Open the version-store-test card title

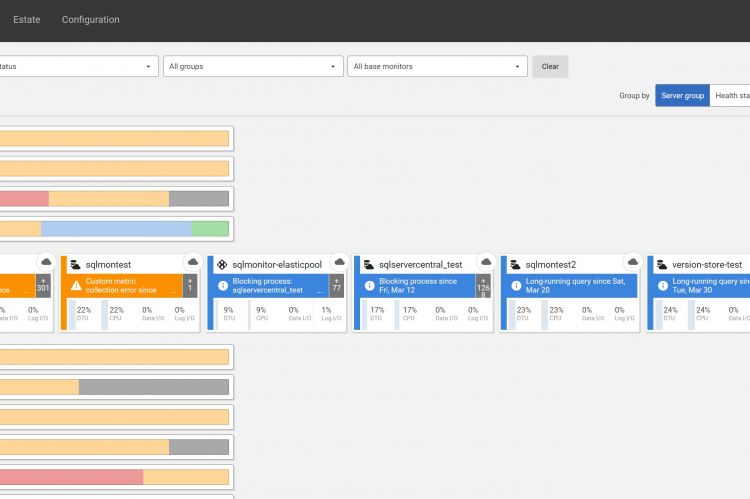(x=707, y=265)
